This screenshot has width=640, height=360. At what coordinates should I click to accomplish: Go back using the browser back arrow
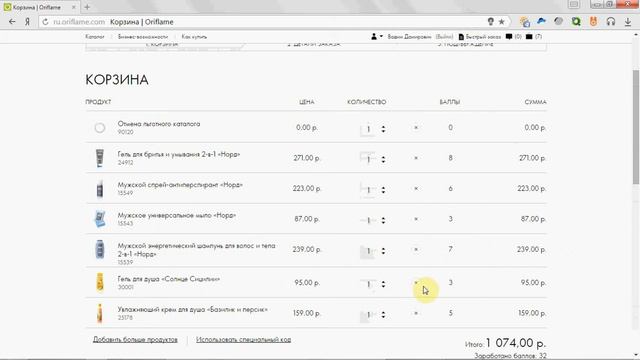tap(12, 22)
